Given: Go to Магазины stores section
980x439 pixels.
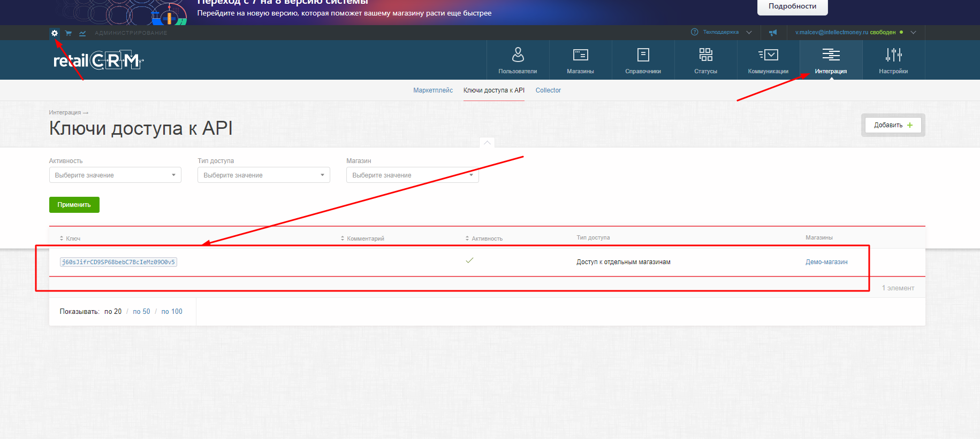Looking at the screenshot, I should point(580,60).
